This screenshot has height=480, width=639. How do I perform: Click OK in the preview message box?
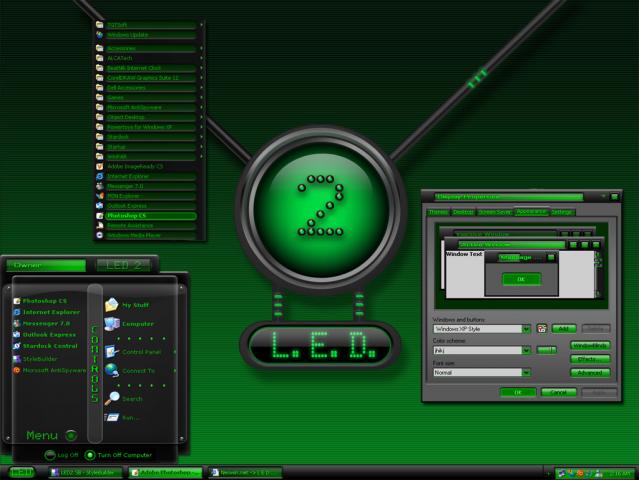521,279
